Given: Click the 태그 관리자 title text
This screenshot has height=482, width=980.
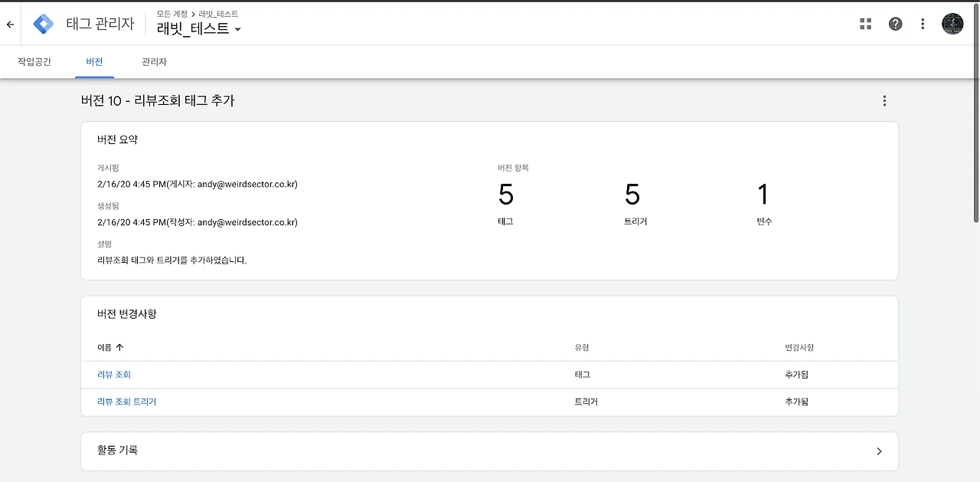Looking at the screenshot, I should [100, 24].
